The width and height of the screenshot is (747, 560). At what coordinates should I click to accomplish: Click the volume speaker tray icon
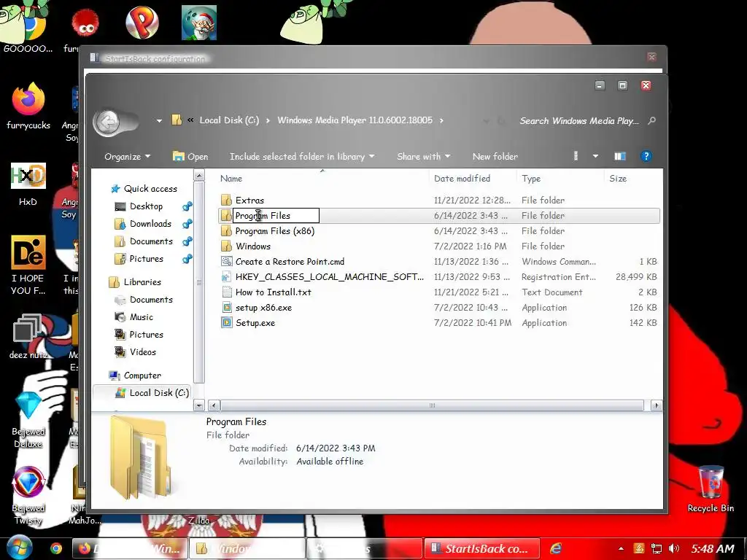coord(673,548)
